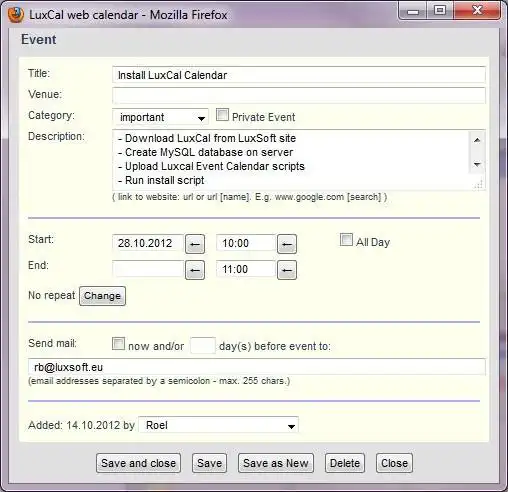Focus the start date field 28.10.2012
This screenshot has height=492, width=508.
tap(148, 243)
